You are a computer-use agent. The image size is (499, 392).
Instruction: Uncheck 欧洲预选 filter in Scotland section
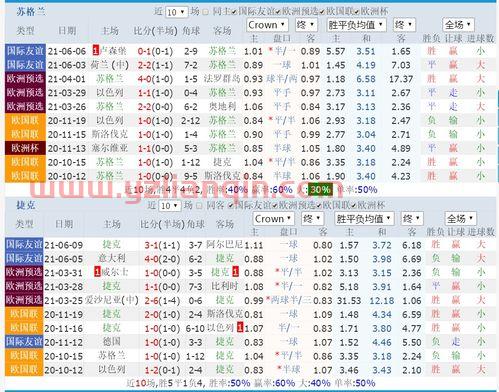click(x=278, y=12)
